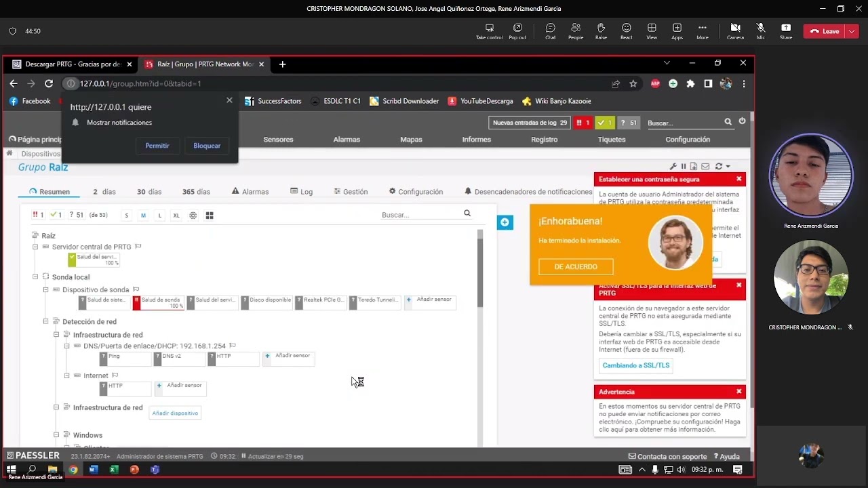Screen dimensions: 868x488
Task: Click the flag next to Internet device
Action: point(115,375)
